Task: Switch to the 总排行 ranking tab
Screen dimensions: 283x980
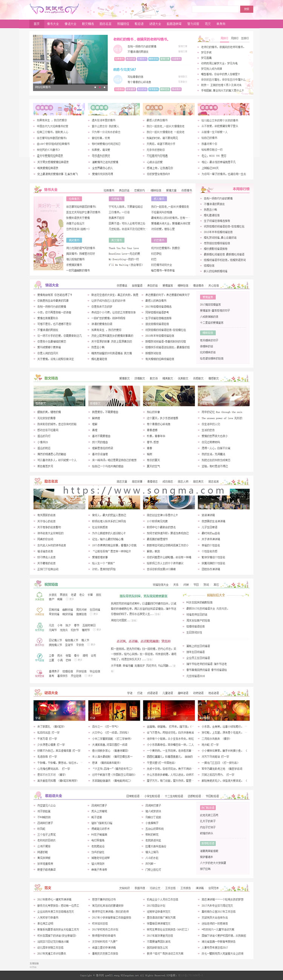Action: coord(245,39)
